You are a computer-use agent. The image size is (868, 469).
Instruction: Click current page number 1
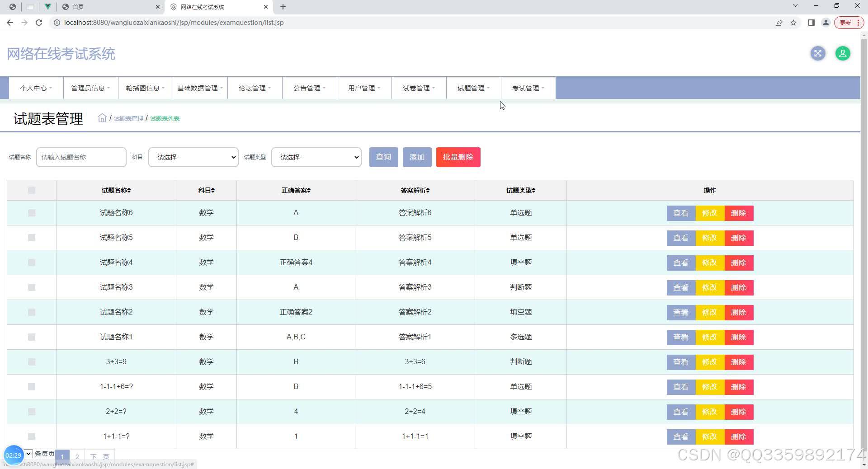point(62,456)
